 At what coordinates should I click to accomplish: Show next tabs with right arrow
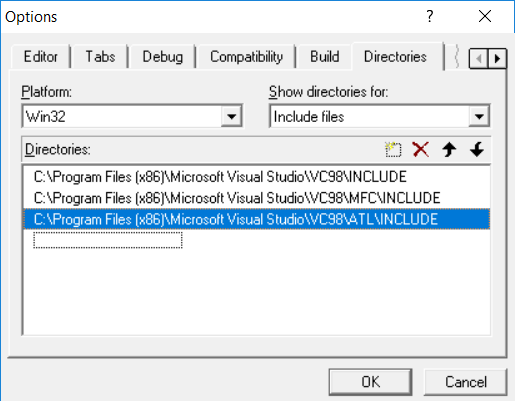pos(497,59)
